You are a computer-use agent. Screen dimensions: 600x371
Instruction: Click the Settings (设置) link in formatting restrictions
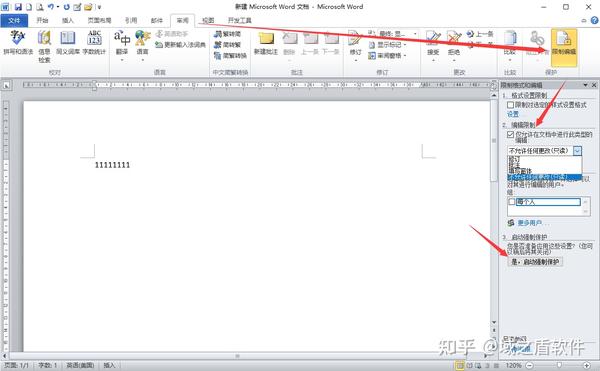point(513,114)
